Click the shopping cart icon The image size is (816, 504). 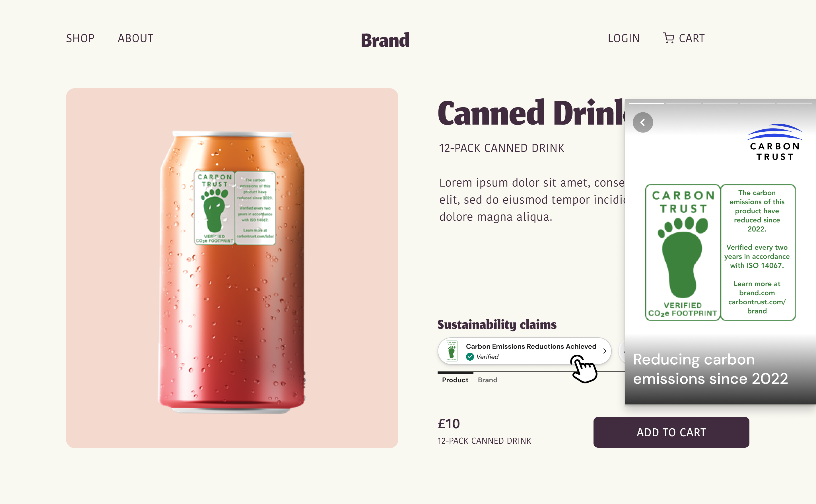pyautogui.click(x=669, y=38)
